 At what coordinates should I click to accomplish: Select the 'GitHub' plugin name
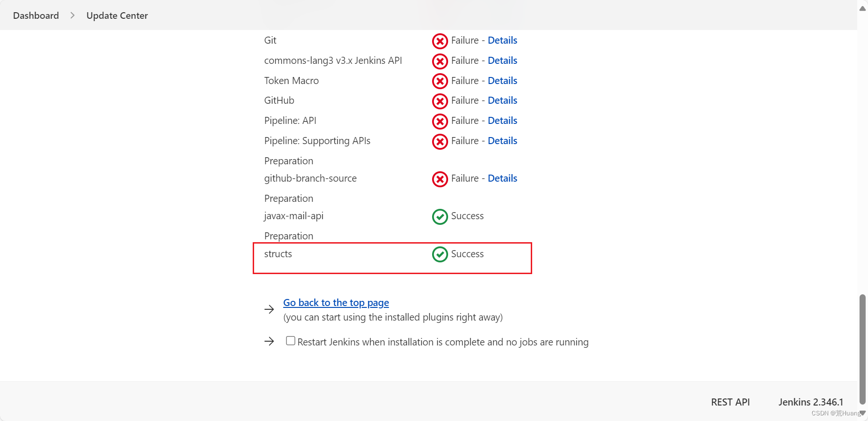pyautogui.click(x=279, y=100)
